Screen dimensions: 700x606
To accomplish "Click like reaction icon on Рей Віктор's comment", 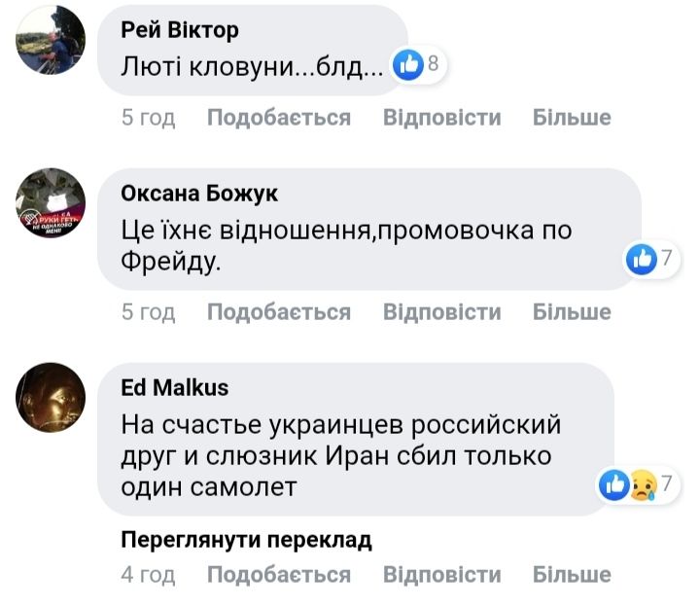I will [x=409, y=65].
